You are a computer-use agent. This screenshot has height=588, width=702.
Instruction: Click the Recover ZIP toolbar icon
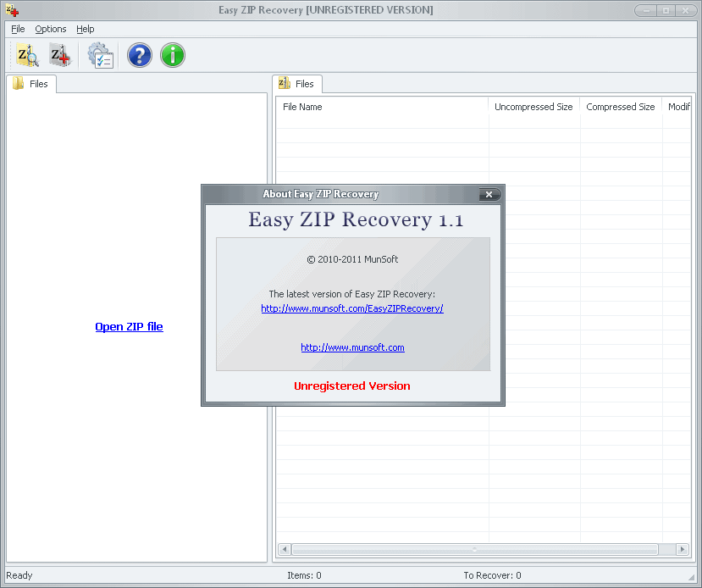pyautogui.click(x=59, y=54)
